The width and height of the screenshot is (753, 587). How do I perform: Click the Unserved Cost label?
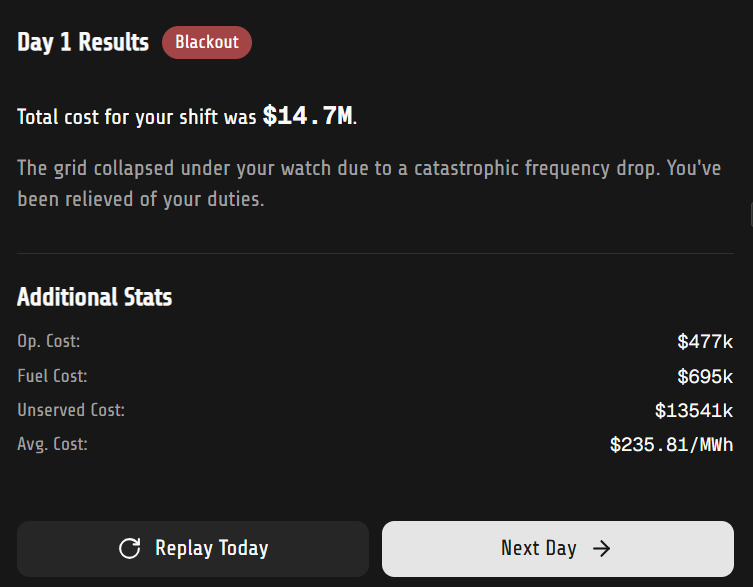coord(71,410)
